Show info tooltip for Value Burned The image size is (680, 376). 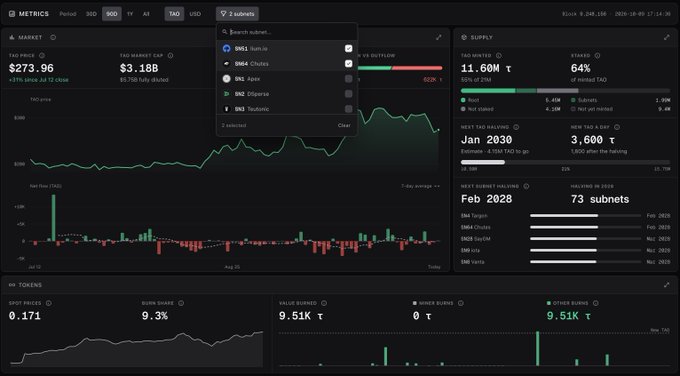coord(324,303)
